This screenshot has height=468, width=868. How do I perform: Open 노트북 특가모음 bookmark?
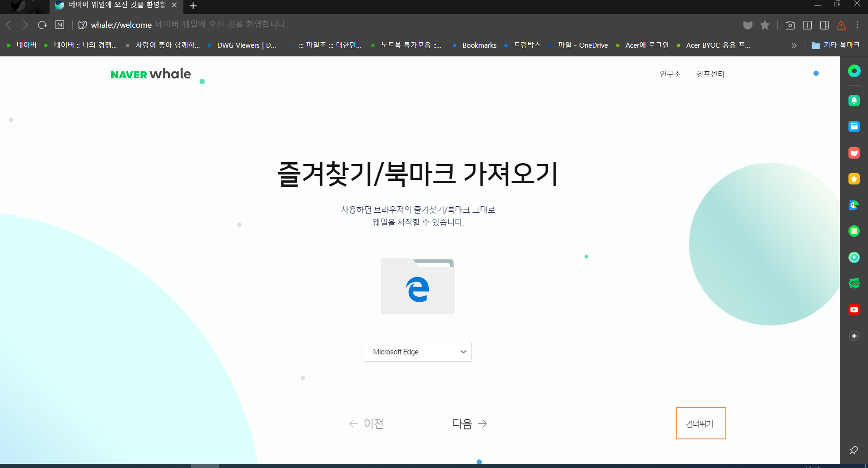406,45
